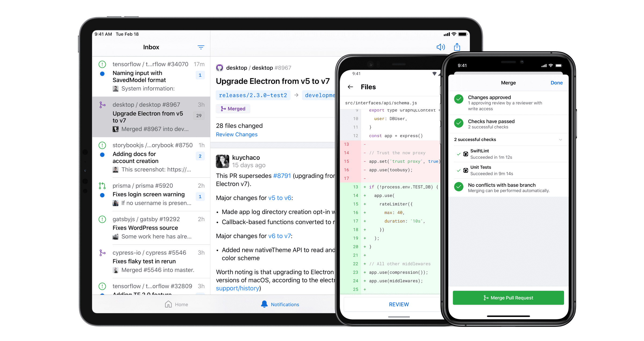Image resolution: width=644 pixels, height=341 pixels.
Task: Click the speaker/audio icon on iPad toolbar
Action: tap(441, 47)
